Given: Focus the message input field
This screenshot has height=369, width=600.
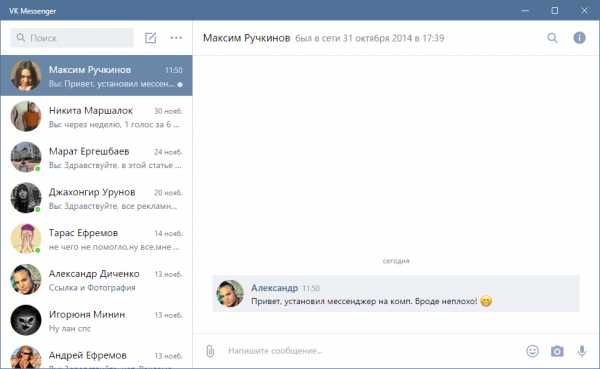Looking at the screenshot, I should point(371,351).
